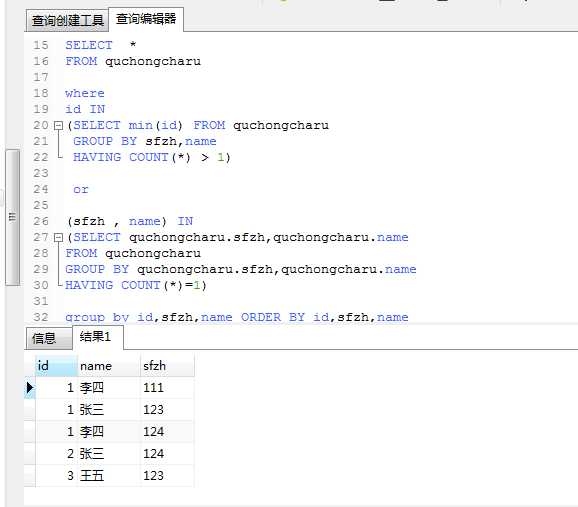Image resolution: width=578 pixels, height=507 pixels.
Task: Click the sfzh column header
Action: pos(167,366)
